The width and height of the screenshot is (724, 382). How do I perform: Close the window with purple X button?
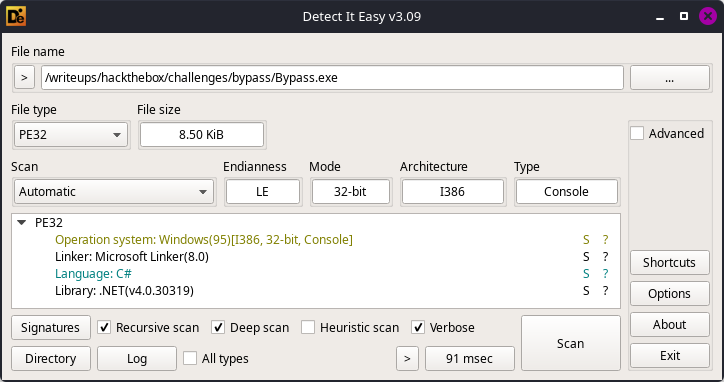(x=707, y=17)
